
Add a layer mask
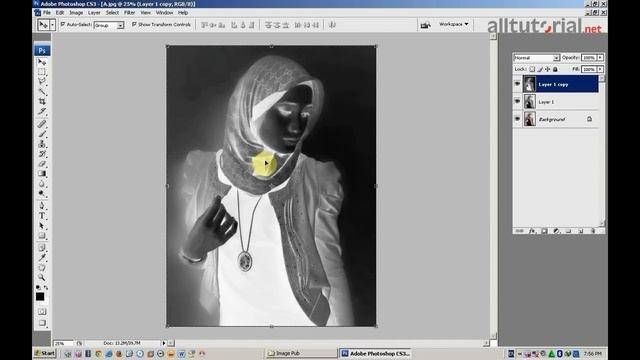pos(544,231)
